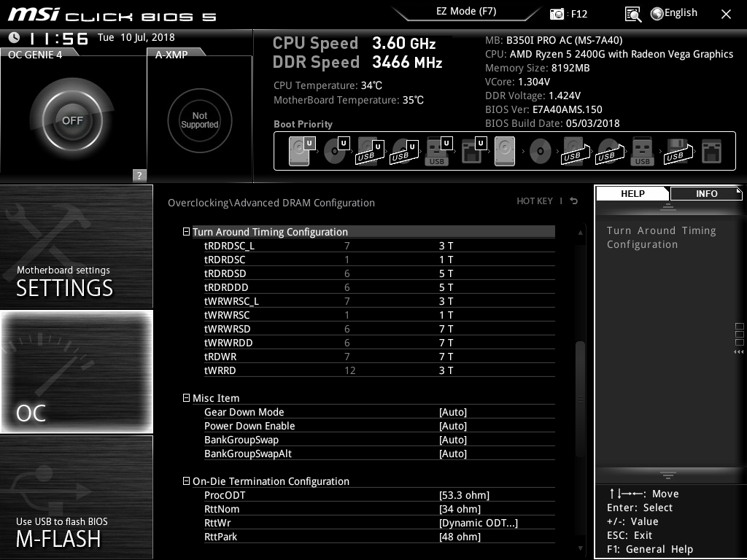Screen dimensions: 747x560
Task: Open the OC overclocking section
Action: [76, 371]
